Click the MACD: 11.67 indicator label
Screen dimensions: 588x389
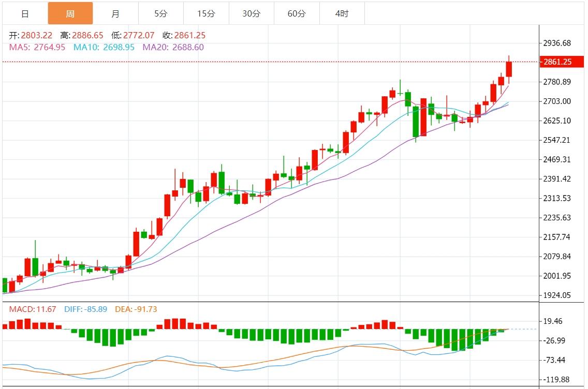[x=32, y=309]
